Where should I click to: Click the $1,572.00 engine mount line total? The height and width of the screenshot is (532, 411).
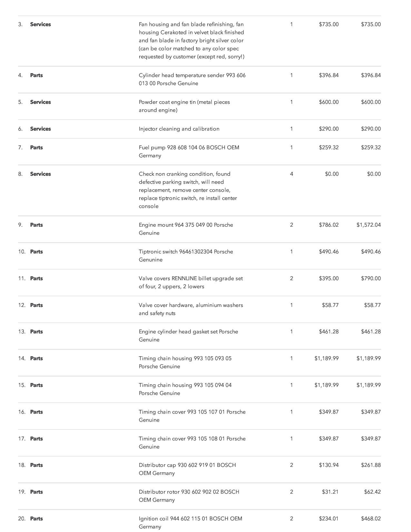[368, 225]
